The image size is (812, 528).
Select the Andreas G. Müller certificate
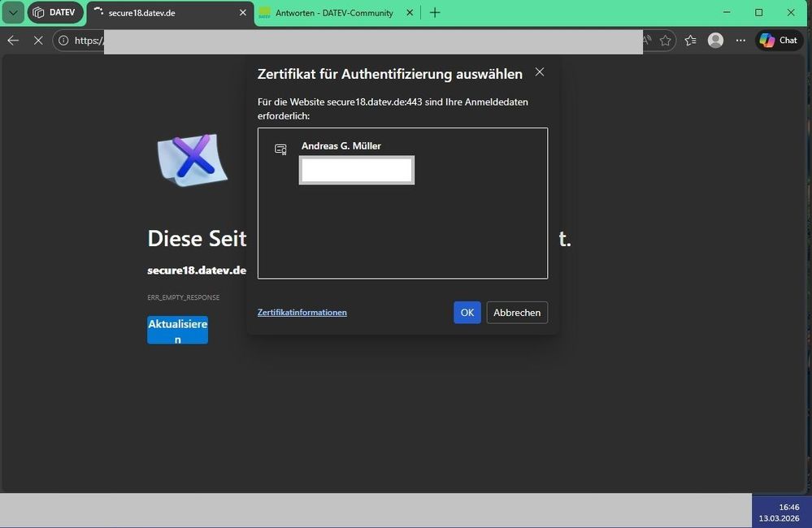click(x=402, y=162)
